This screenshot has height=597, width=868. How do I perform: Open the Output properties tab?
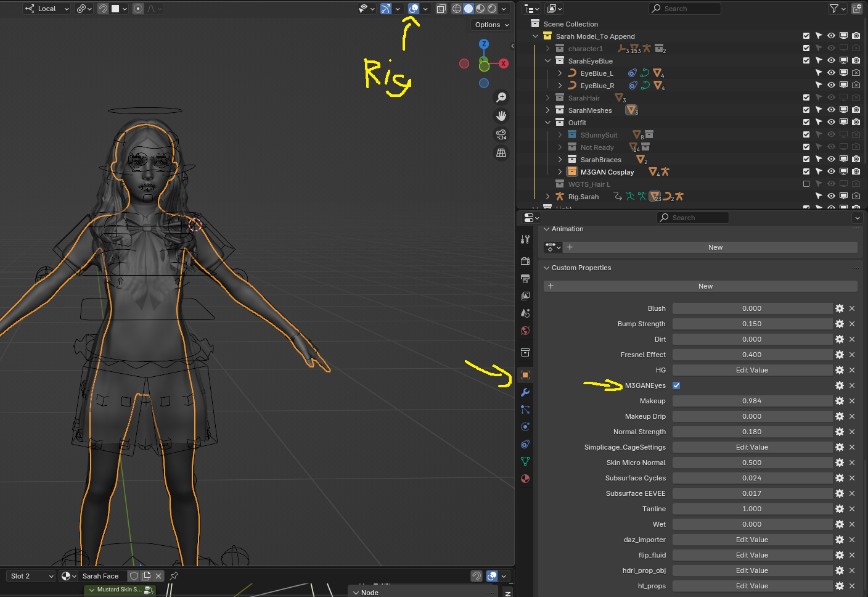tap(525, 279)
